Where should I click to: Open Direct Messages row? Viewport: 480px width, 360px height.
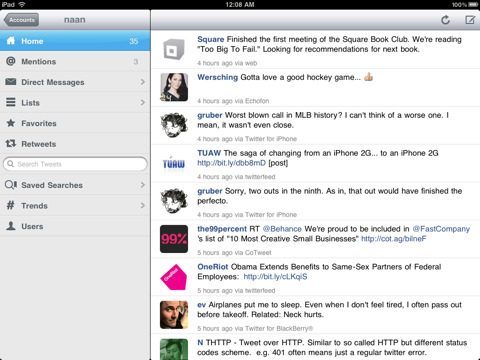point(75,82)
